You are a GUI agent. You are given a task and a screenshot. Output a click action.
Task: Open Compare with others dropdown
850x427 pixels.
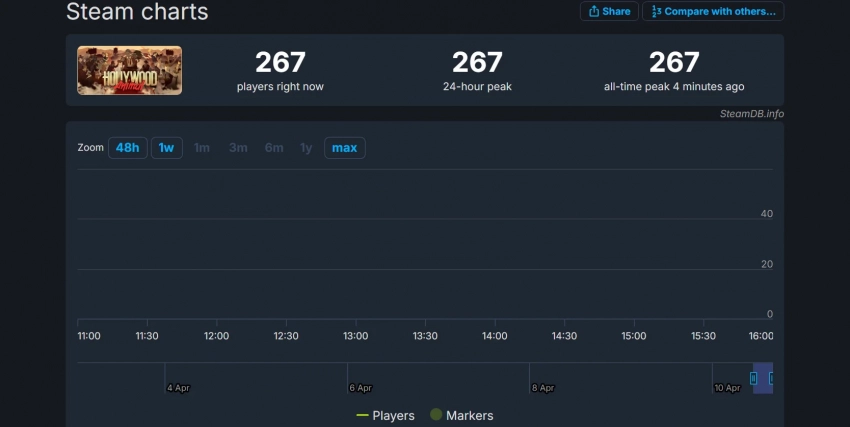pos(713,12)
